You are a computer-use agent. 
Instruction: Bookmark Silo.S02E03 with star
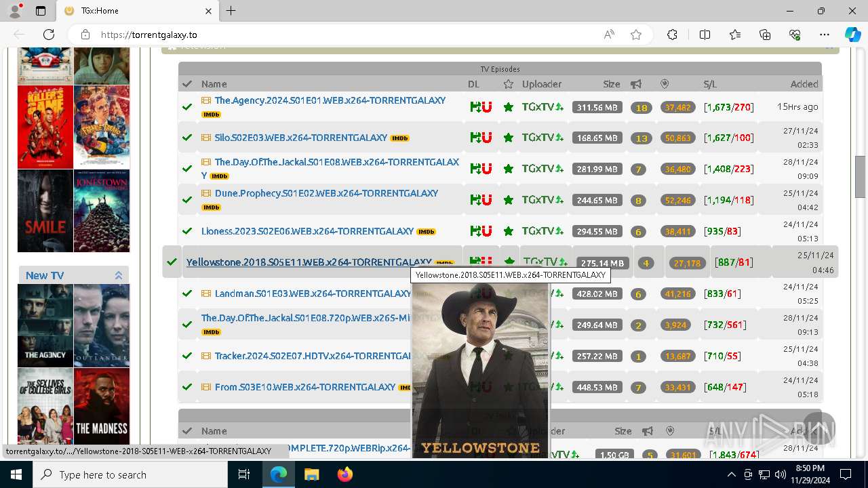coord(508,138)
